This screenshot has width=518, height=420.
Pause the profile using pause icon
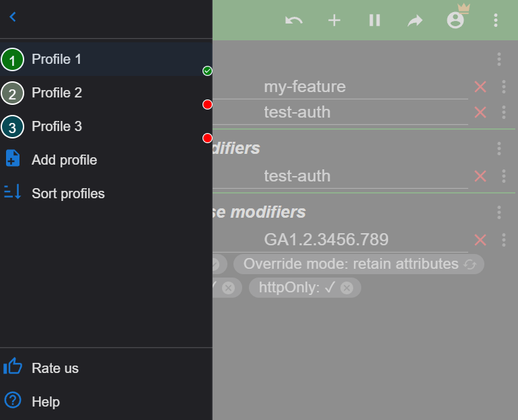[x=375, y=20]
